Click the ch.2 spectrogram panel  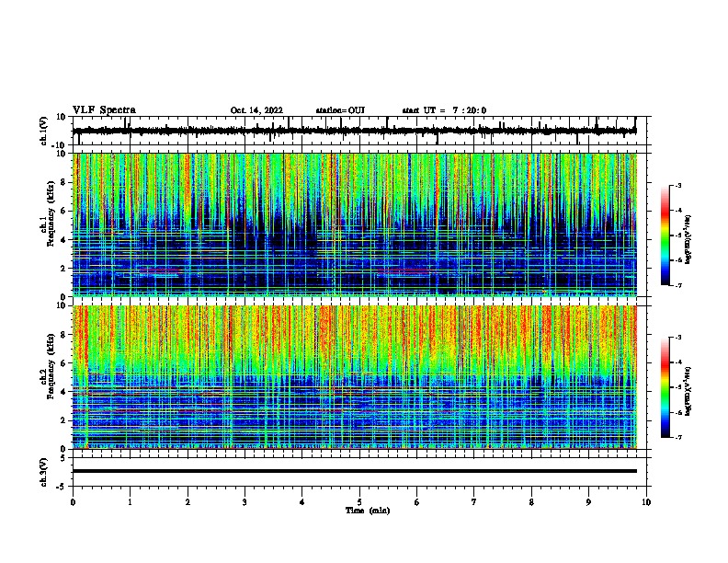355,377
